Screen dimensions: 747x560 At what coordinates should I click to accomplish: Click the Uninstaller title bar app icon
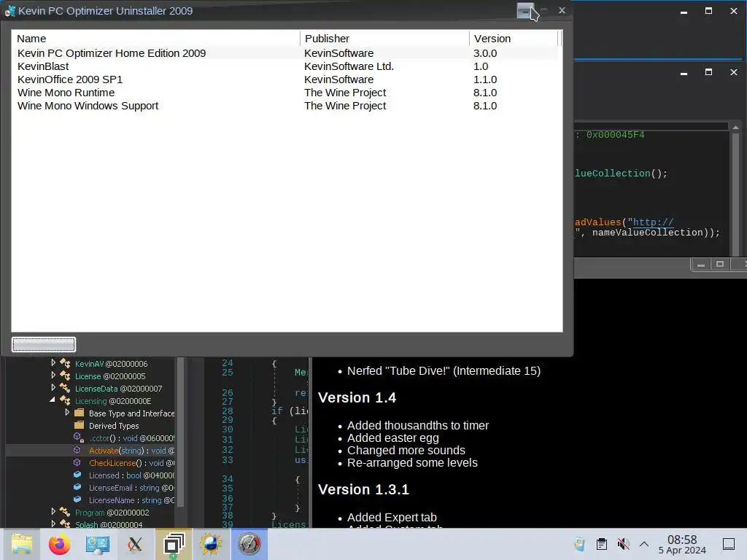coord(10,11)
